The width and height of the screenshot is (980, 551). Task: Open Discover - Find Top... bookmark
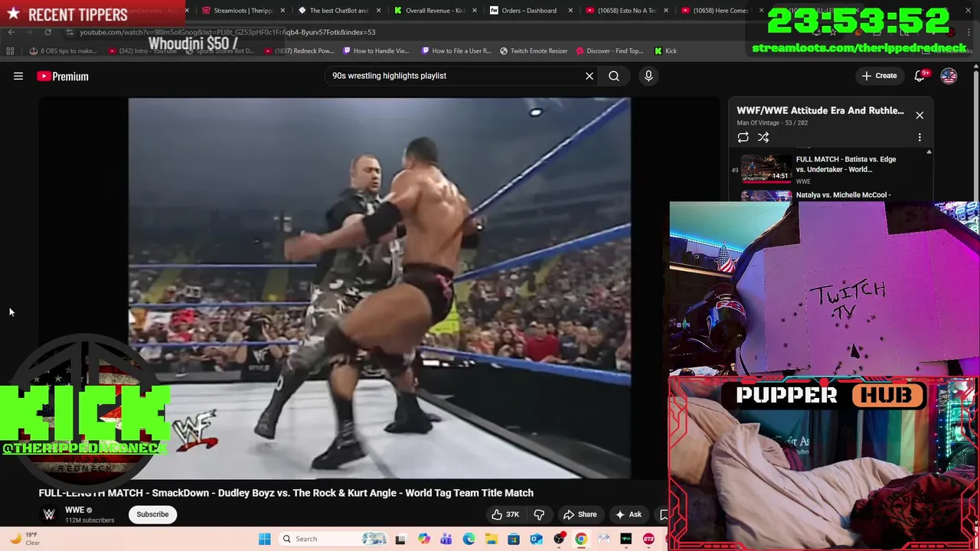click(609, 51)
